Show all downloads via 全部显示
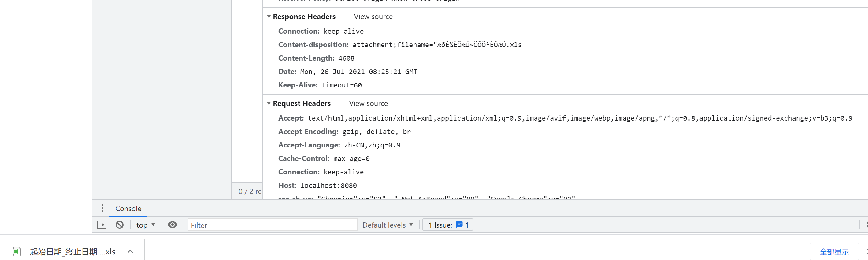 point(834,252)
